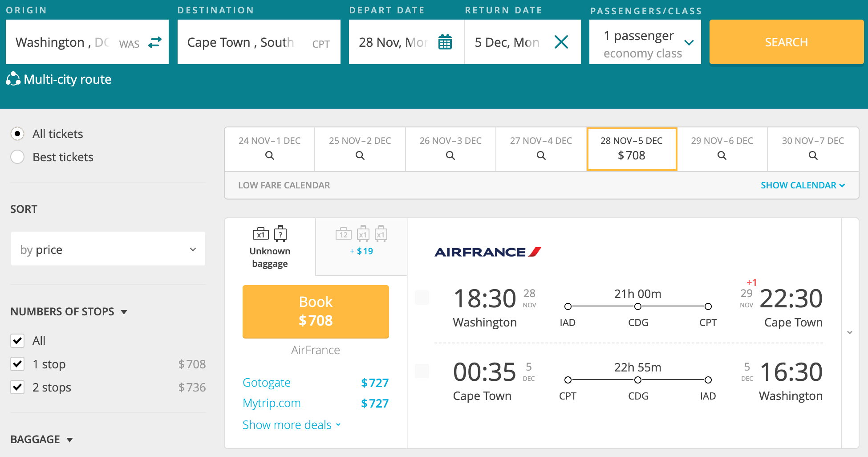Open the Gotogate $727 deal link
This screenshot has width=868, height=457.
[x=267, y=383]
